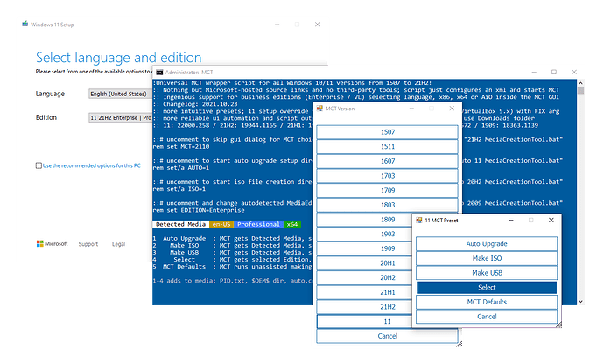Click the '5 MCT Defaults' console row

click(x=232, y=267)
